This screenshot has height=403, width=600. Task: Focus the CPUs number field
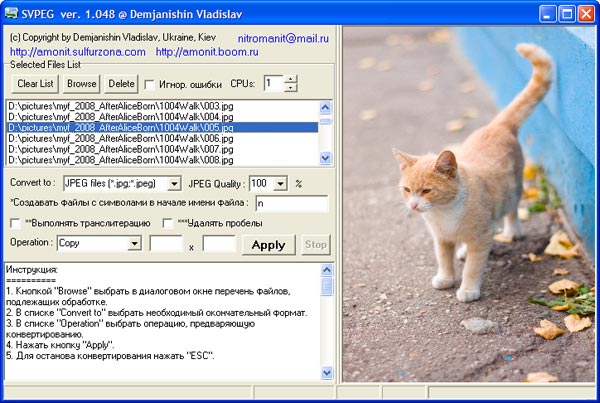point(274,83)
